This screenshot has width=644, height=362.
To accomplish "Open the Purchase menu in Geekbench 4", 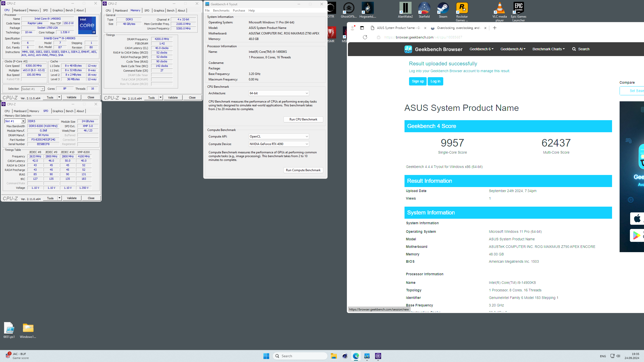I will pos(239,11).
